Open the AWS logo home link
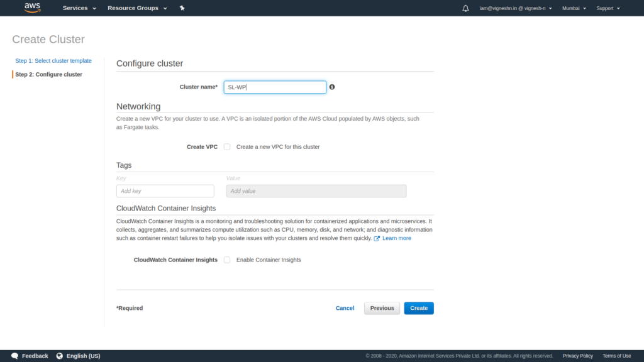 33,8
